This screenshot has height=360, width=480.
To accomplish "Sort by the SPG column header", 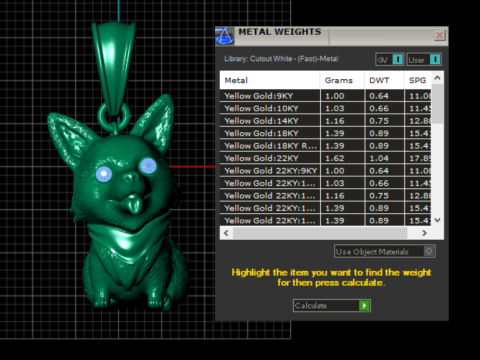I will pos(418,80).
